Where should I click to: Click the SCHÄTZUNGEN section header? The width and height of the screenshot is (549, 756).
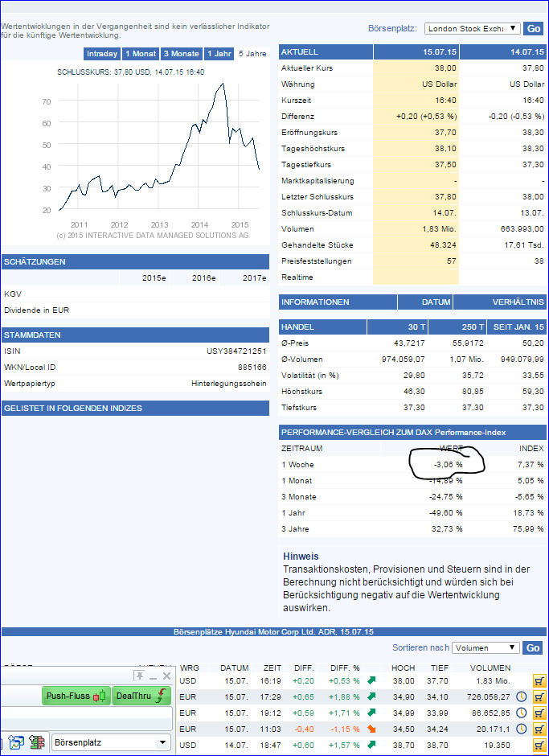point(135,262)
